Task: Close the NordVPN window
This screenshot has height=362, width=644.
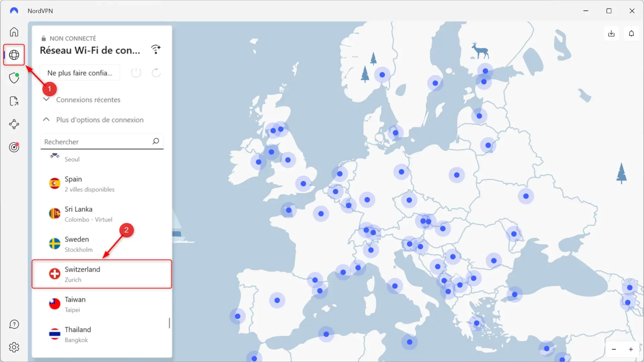Action: click(x=632, y=11)
